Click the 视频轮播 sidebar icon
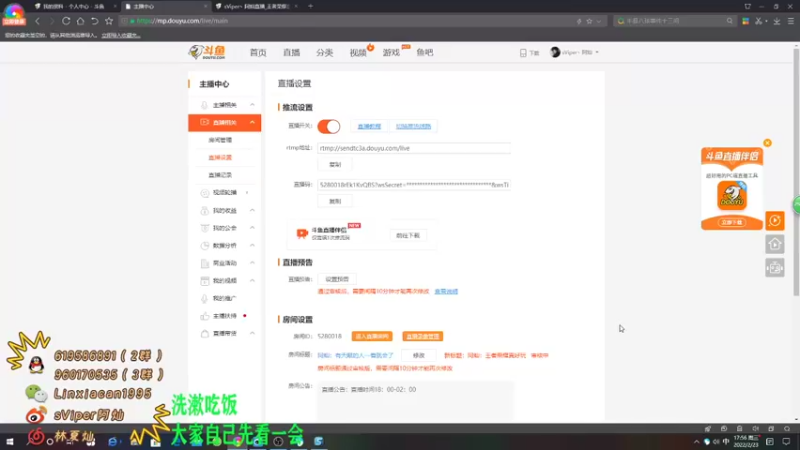The image size is (800, 450). [204, 193]
